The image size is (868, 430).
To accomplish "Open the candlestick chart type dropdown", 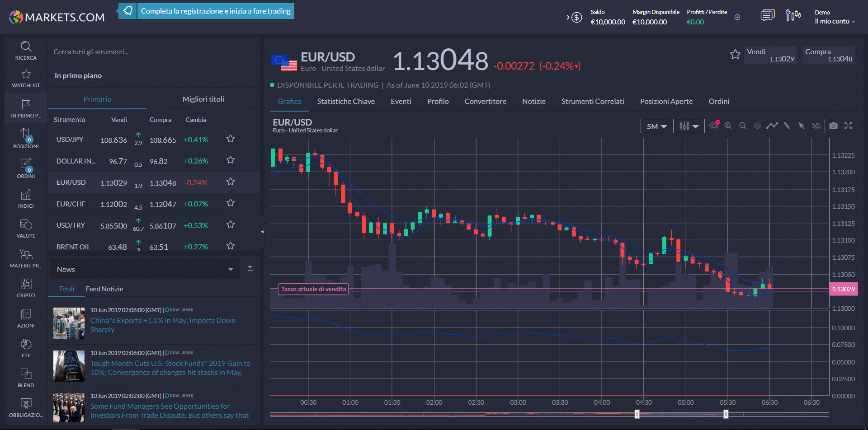I will pyautogui.click(x=689, y=126).
